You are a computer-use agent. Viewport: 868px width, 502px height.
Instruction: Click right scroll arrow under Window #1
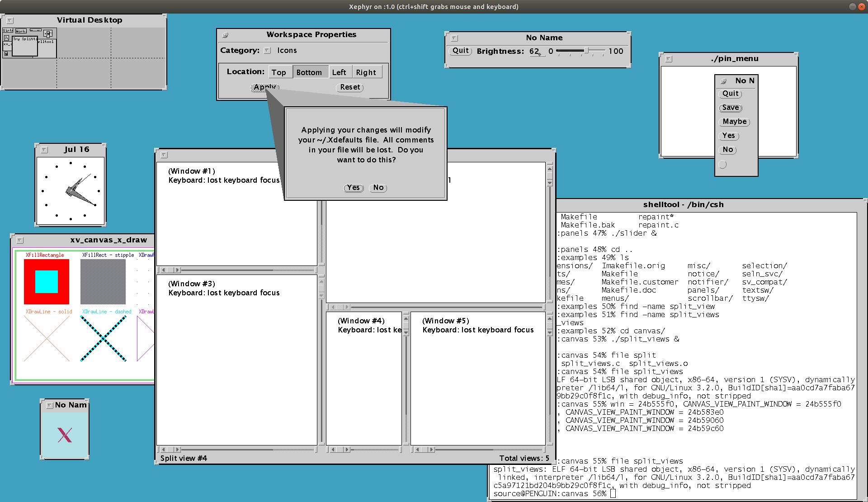[x=177, y=270]
